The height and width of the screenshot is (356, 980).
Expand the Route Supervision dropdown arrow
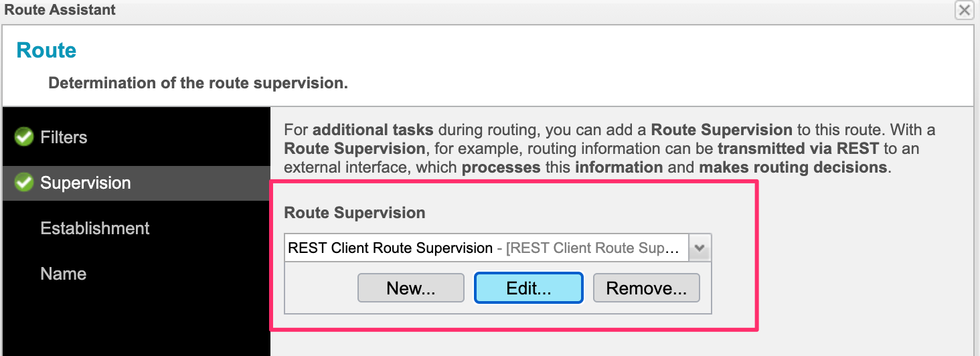tap(700, 248)
